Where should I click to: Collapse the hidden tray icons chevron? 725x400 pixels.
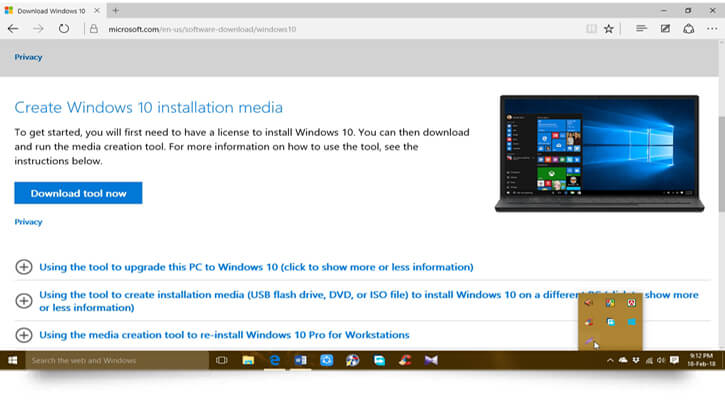[x=610, y=360]
